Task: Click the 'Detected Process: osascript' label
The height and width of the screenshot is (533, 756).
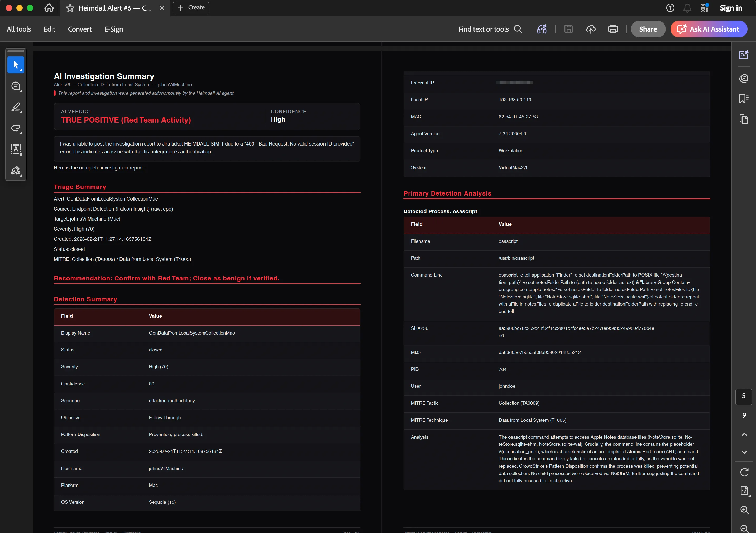Action: coord(440,212)
